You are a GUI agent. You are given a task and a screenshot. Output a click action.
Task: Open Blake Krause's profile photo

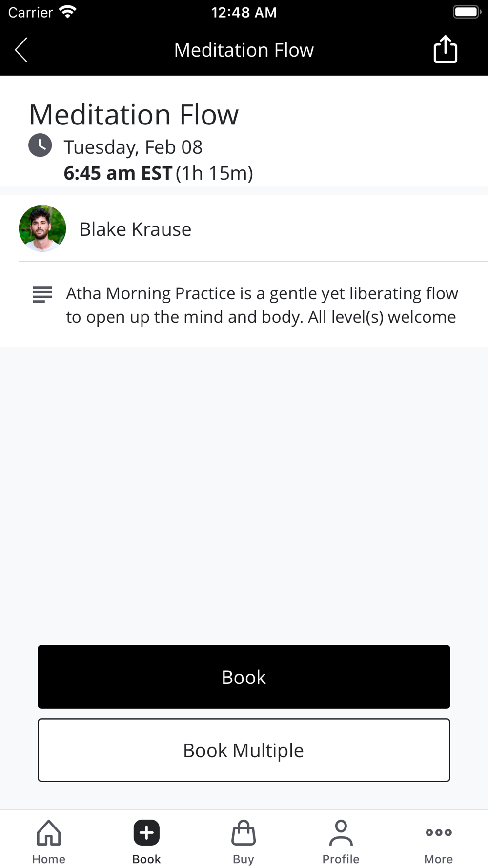click(x=42, y=228)
